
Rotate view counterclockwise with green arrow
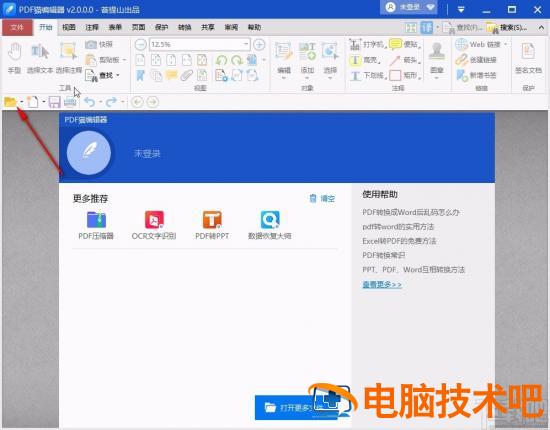click(x=221, y=60)
